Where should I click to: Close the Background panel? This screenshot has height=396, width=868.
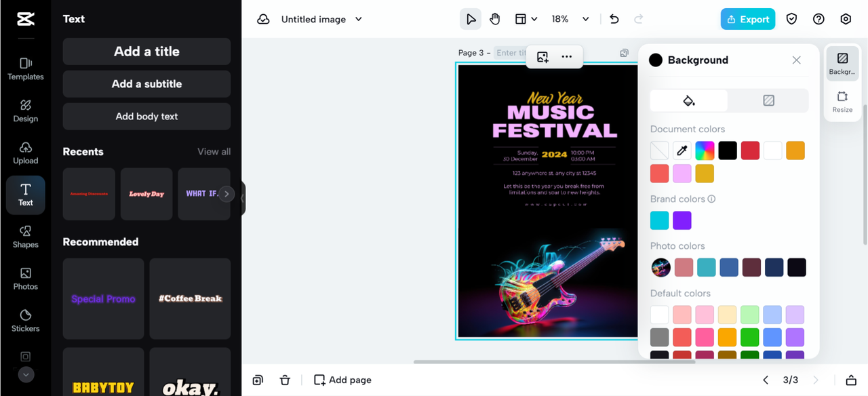(796, 60)
